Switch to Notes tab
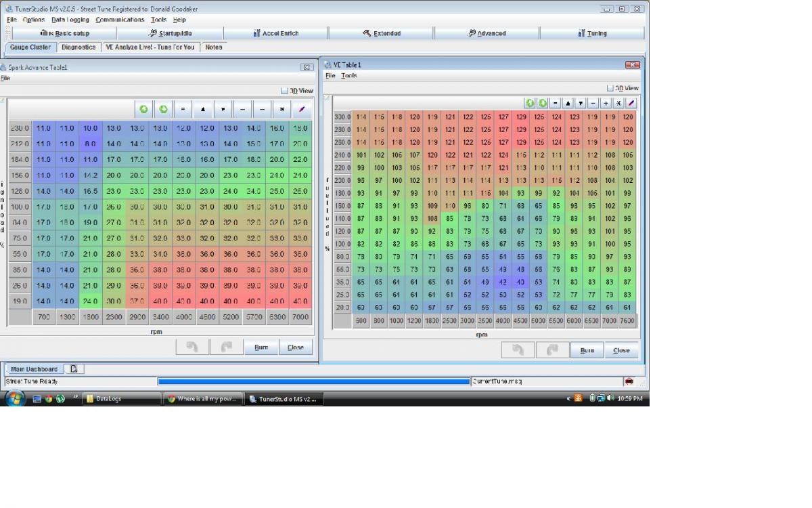The width and height of the screenshot is (812, 508). 214,47
